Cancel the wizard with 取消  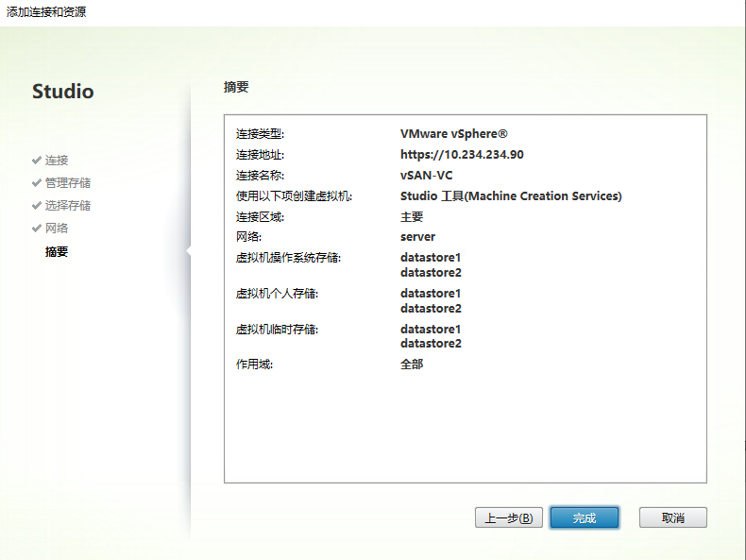coord(672,518)
